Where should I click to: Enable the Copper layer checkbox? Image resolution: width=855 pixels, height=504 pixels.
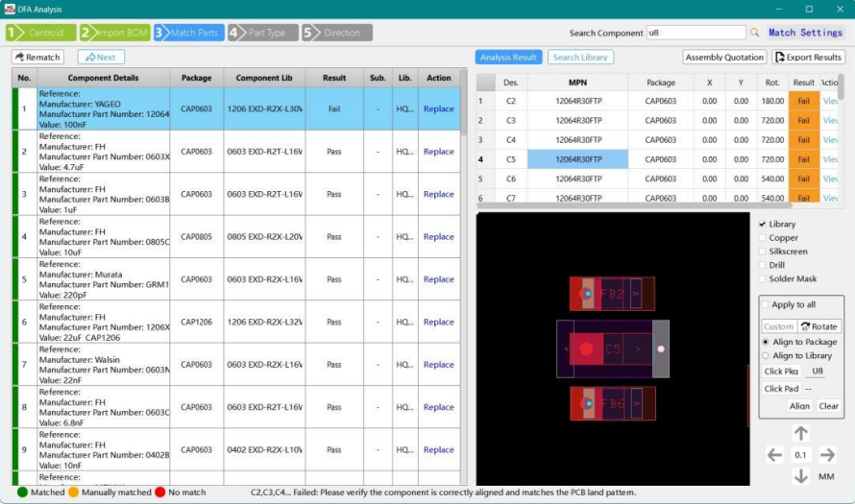(763, 238)
